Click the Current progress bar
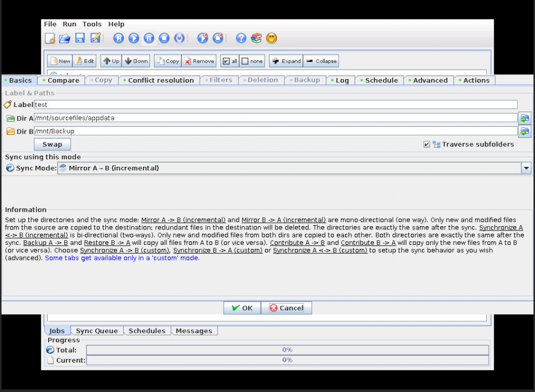The height and width of the screenshot is (392, 535). tap(287, 360)
